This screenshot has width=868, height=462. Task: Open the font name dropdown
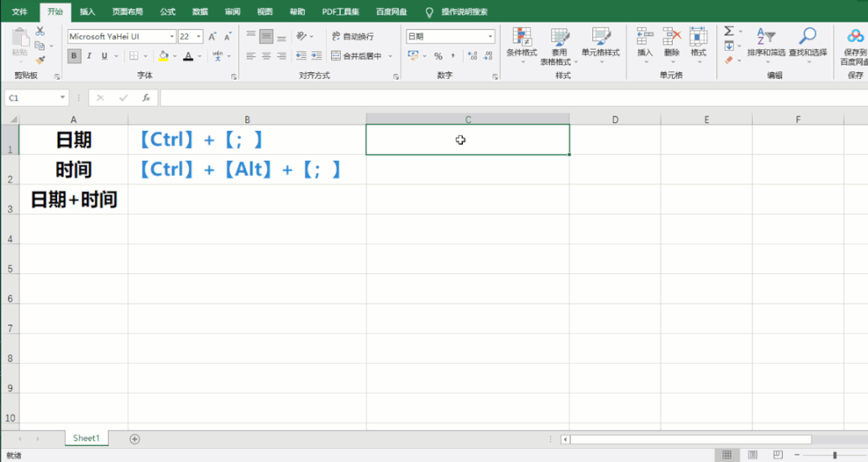171,37
